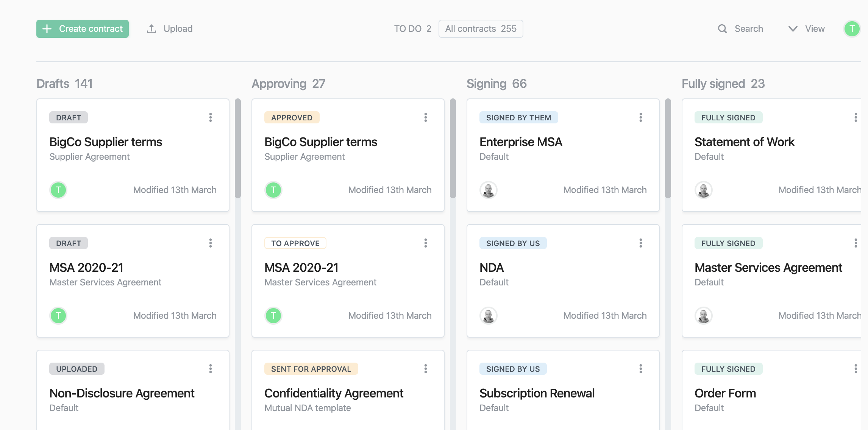Open options menu on Non-Disclosure Agreement card
The width and height of the screenshot is (868, 430).
point(211,369)
